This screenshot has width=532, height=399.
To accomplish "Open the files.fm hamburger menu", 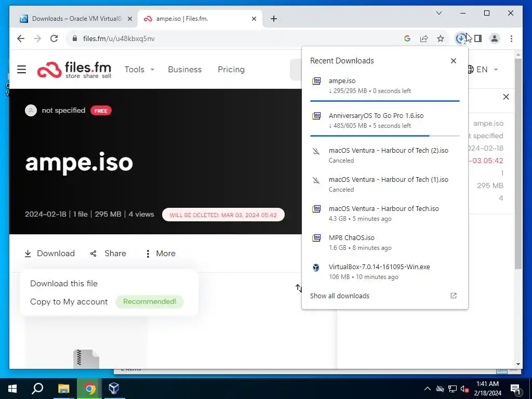I will [22, 70].
